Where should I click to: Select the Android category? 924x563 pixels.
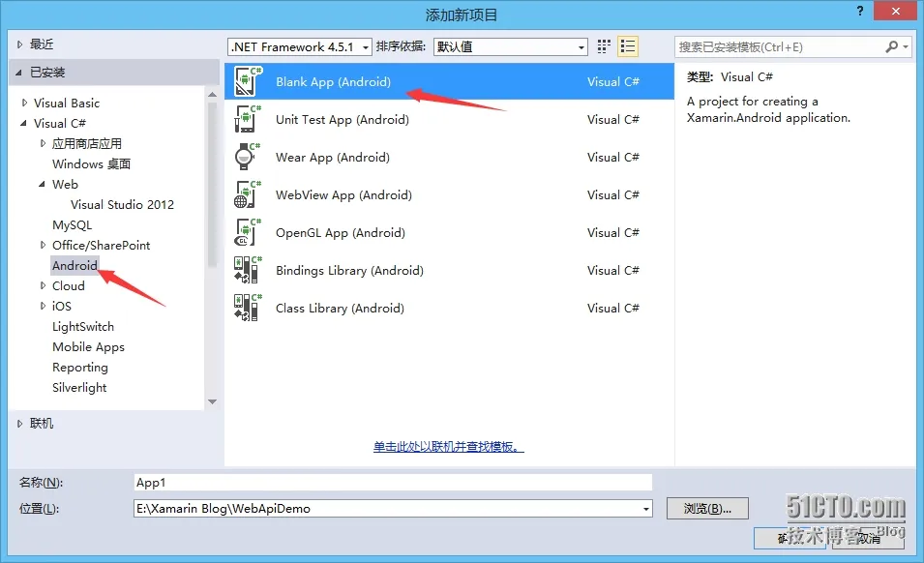75,265
